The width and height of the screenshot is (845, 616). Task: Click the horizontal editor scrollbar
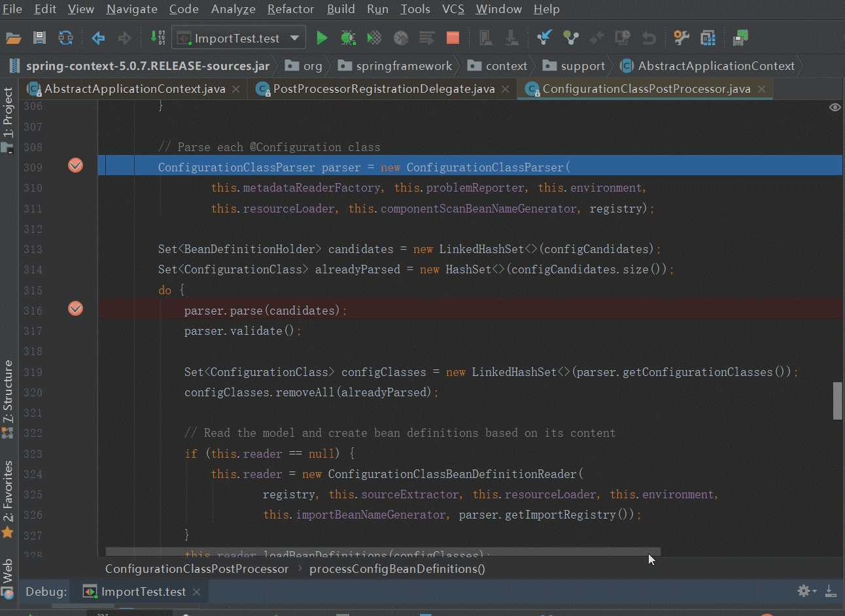[x=383, y=552]
